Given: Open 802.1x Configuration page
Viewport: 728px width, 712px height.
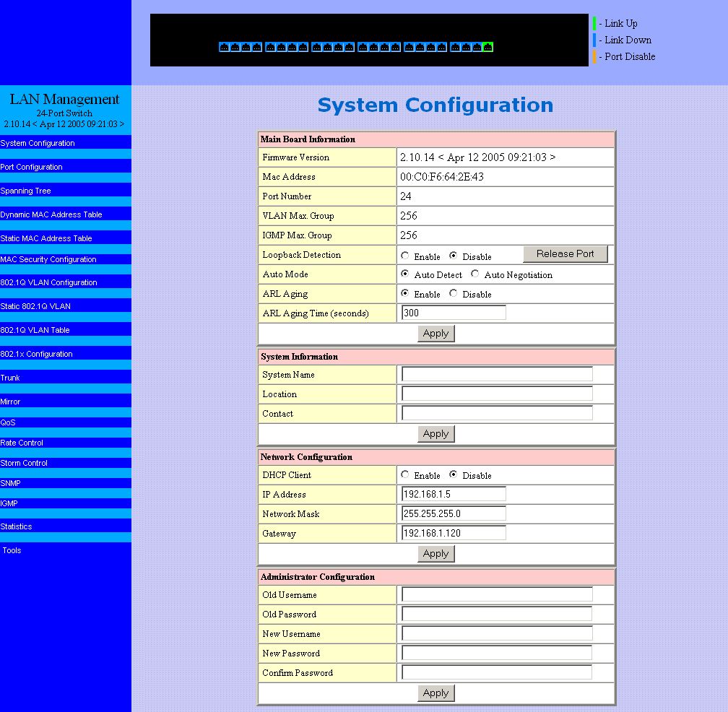Looking at the screenshot, I should (x=36, y=354).
